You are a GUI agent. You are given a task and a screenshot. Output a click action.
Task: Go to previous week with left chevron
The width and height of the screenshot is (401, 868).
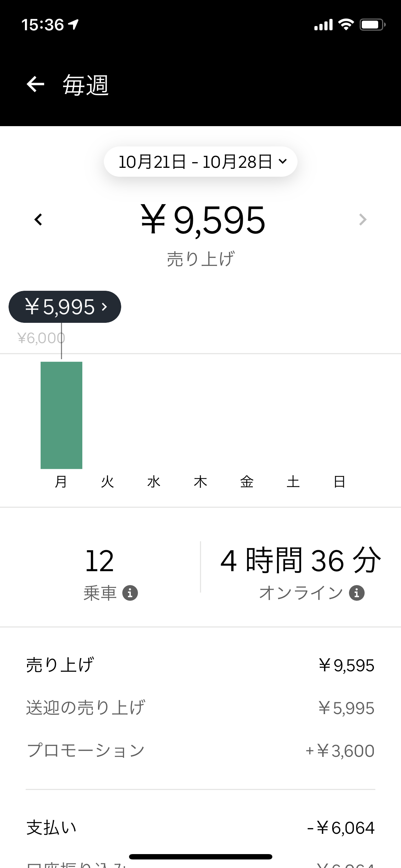click(38, 219)
